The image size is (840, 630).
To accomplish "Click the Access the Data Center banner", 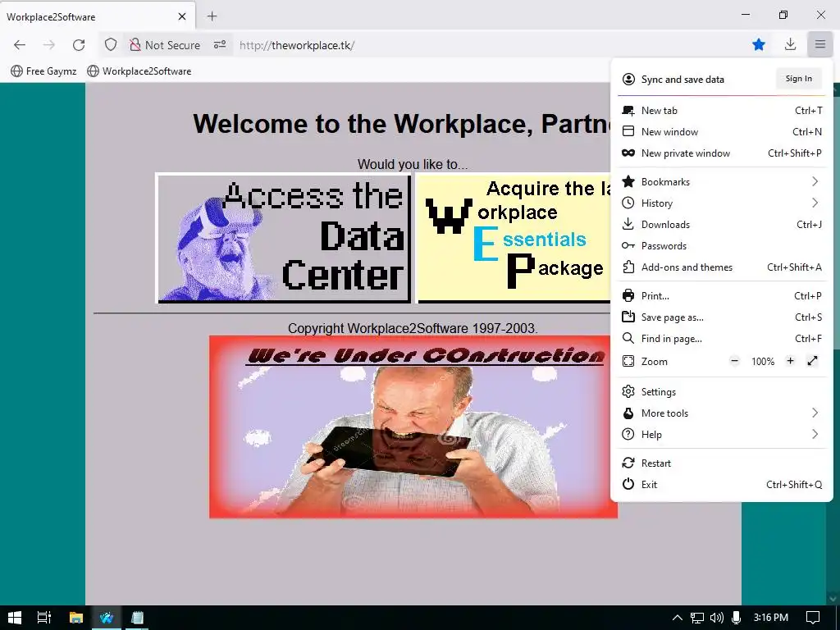I will pyautogui.click(x=283, y=238).
